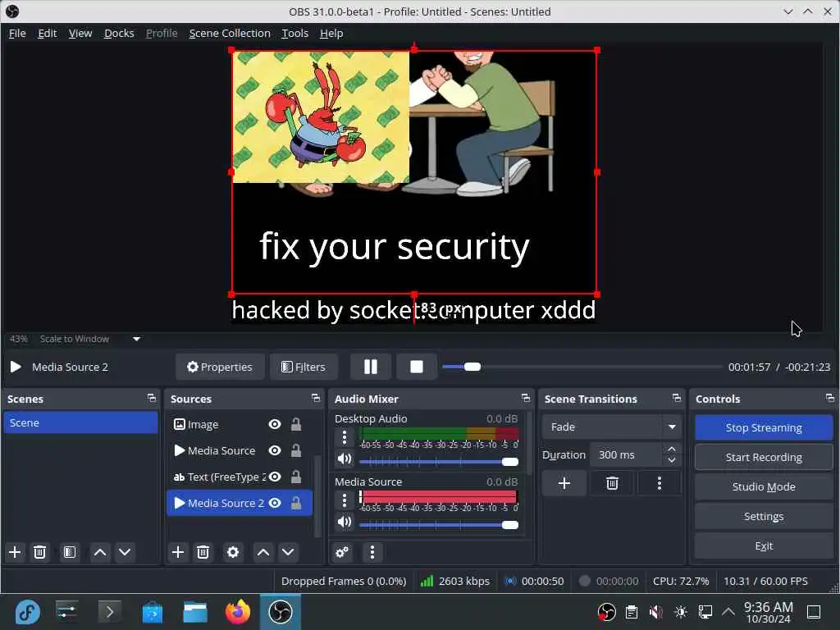
Task: Pop out the Sources dock
Action: coord(316,398)
